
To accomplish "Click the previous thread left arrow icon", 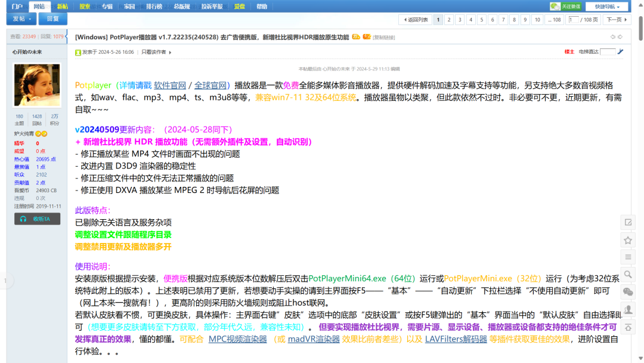I will 613,37.
